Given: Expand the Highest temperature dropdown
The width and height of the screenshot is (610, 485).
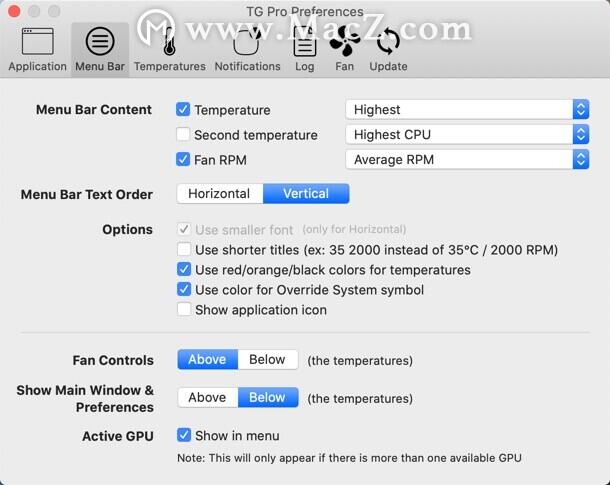Looking at the screenshot, I should coord(467,110).
